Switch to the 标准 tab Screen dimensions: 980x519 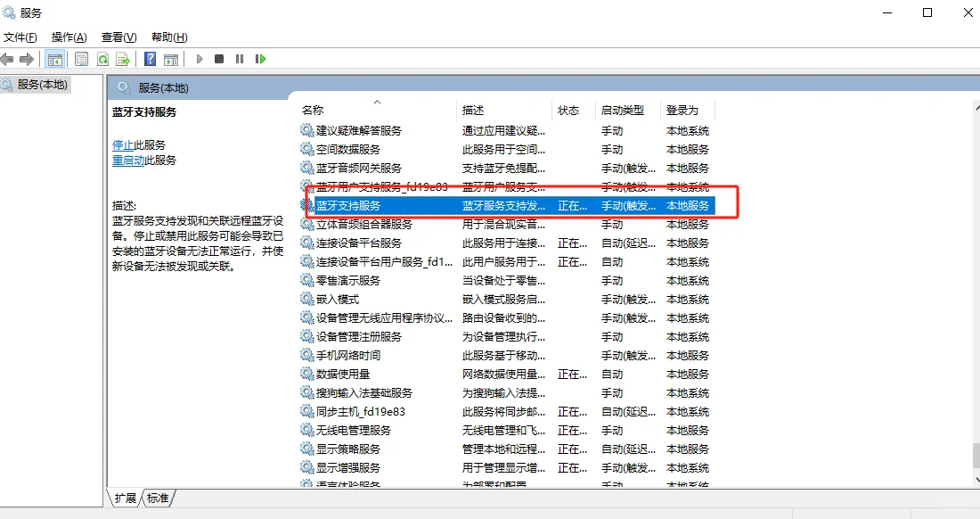[x=158, y=498]
